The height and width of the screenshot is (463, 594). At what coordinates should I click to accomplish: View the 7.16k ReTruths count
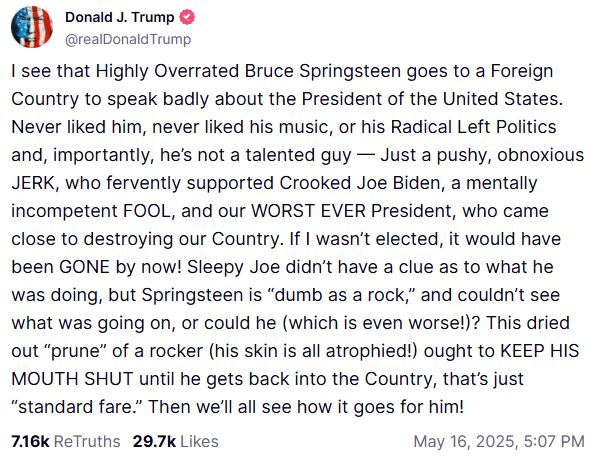pos(30,441)
